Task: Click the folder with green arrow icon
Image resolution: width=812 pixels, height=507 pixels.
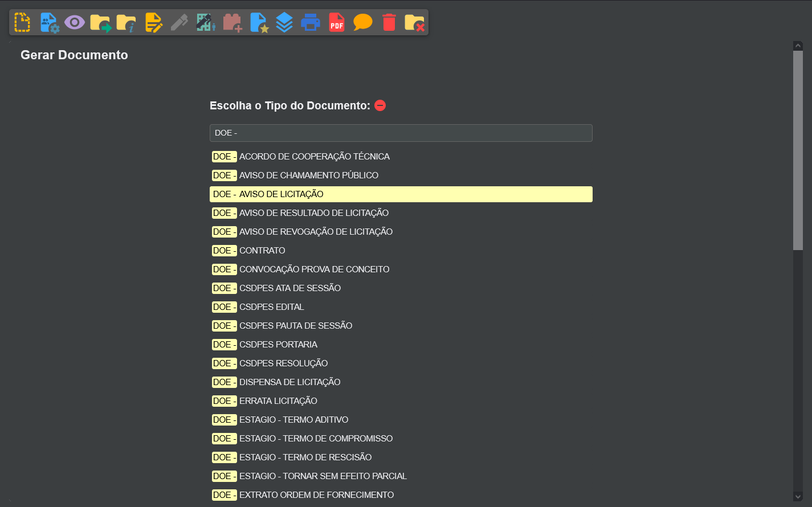Action: [x=101, y=23]
